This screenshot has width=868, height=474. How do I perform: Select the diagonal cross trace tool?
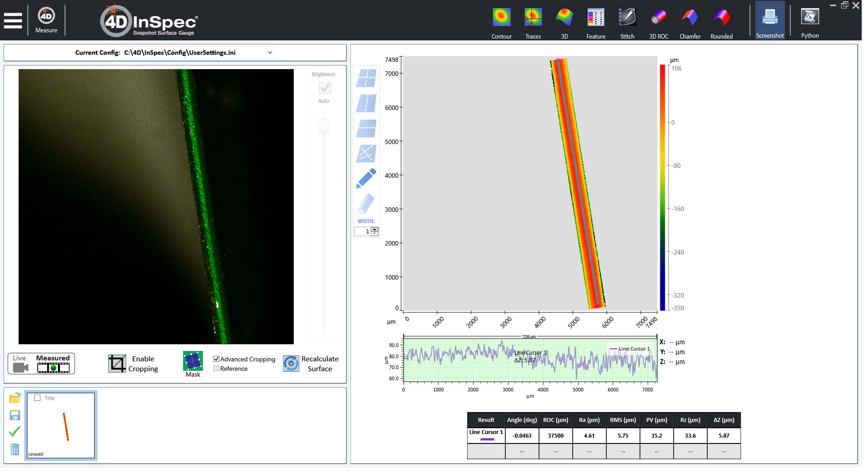[366, 154]
